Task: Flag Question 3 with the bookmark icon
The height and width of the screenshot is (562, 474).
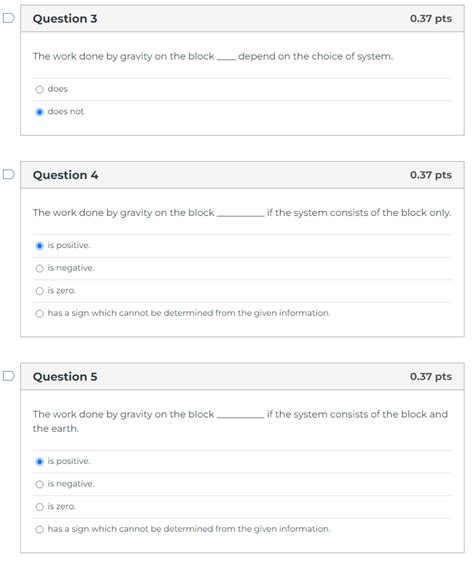Action: (x=9, y=18)
